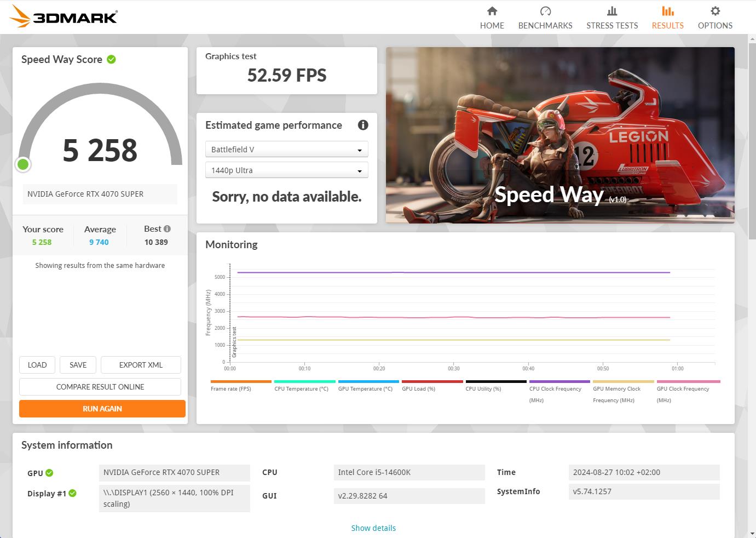Open the Home page icon

point(492,11)
